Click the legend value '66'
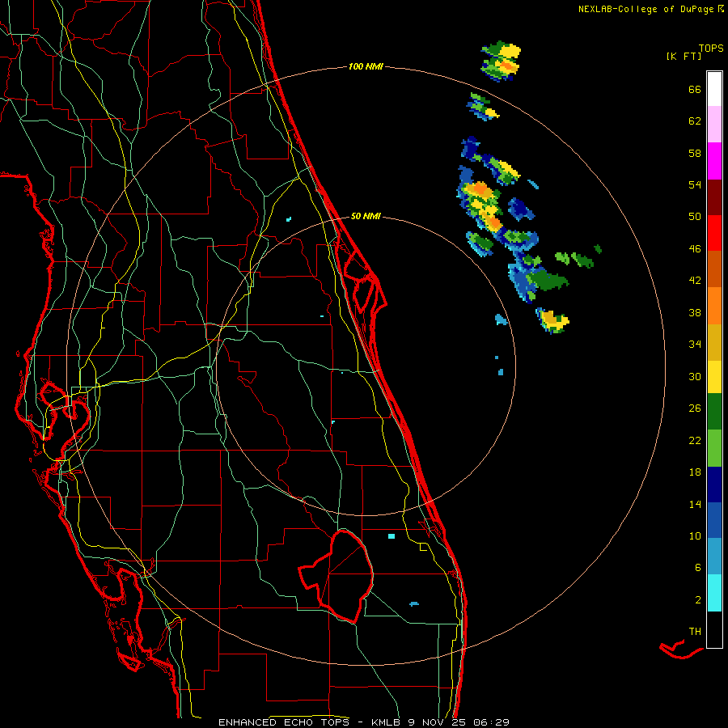Screen dimensions: 728x728 coord(695,89)
